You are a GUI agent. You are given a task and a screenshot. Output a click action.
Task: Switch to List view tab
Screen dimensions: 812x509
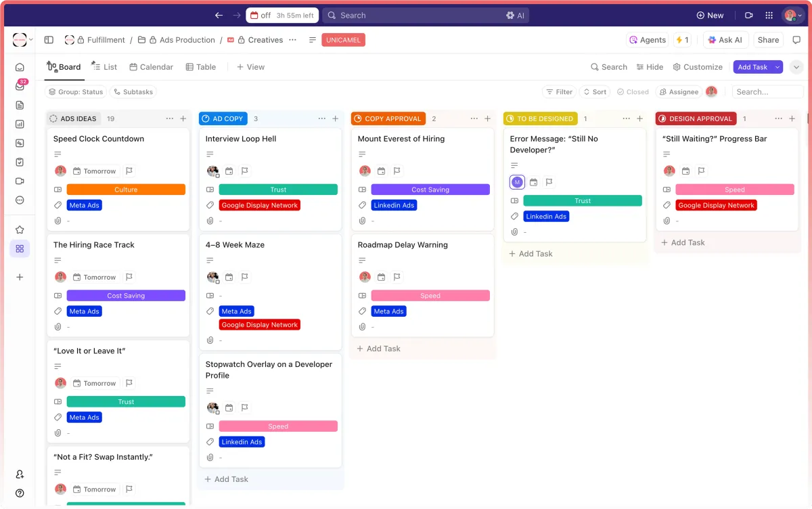tap(104, 67)
